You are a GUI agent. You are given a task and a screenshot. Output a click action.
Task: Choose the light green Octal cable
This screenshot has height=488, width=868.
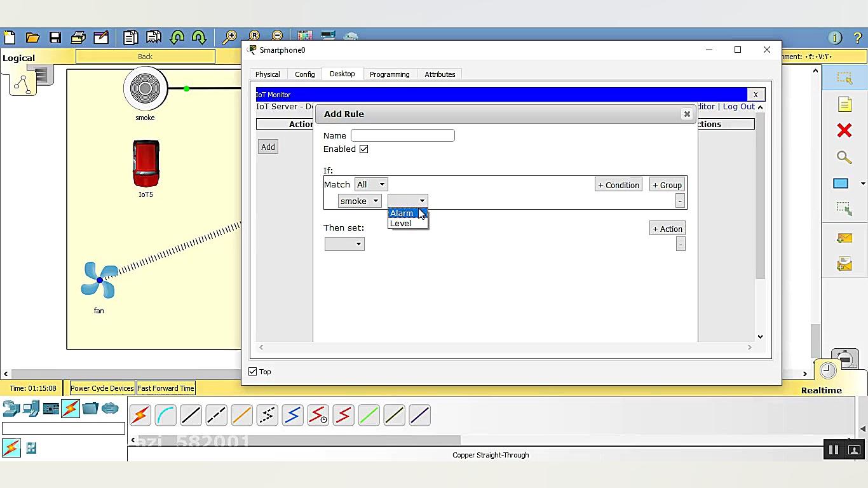[369, 416]
